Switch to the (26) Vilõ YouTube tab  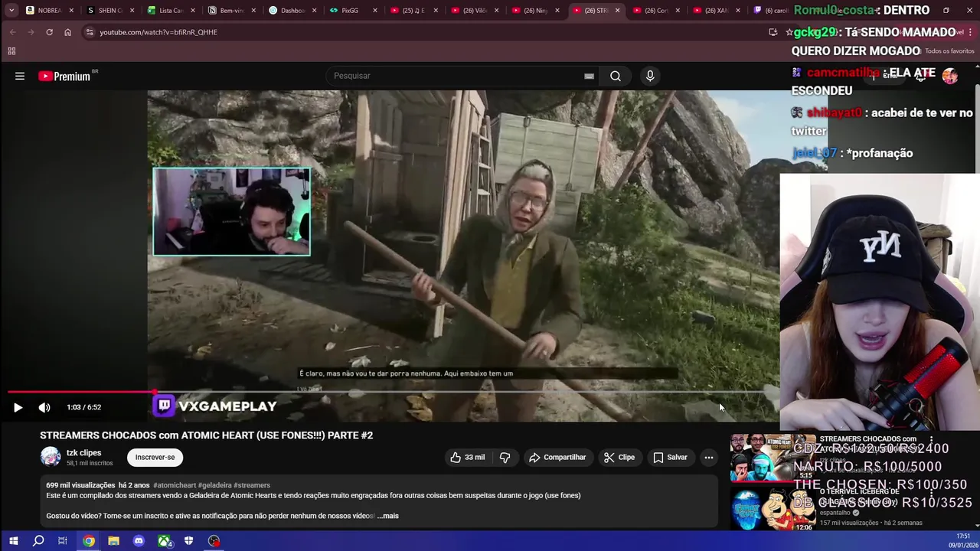[475, 11]
